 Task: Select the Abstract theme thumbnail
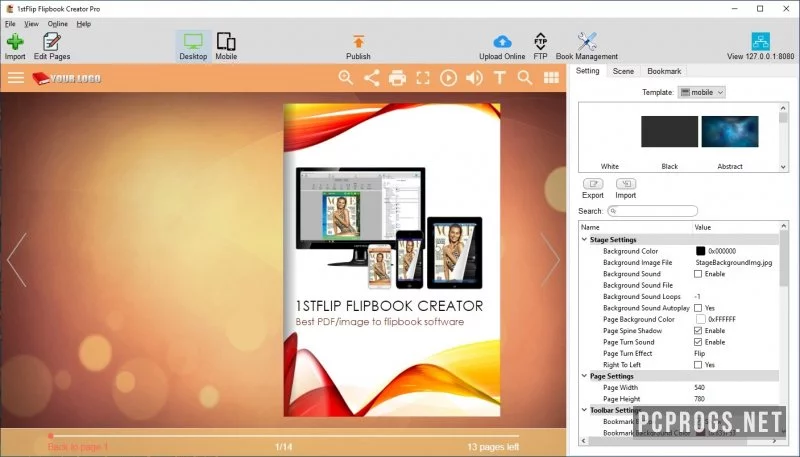(x=730, y=132)
